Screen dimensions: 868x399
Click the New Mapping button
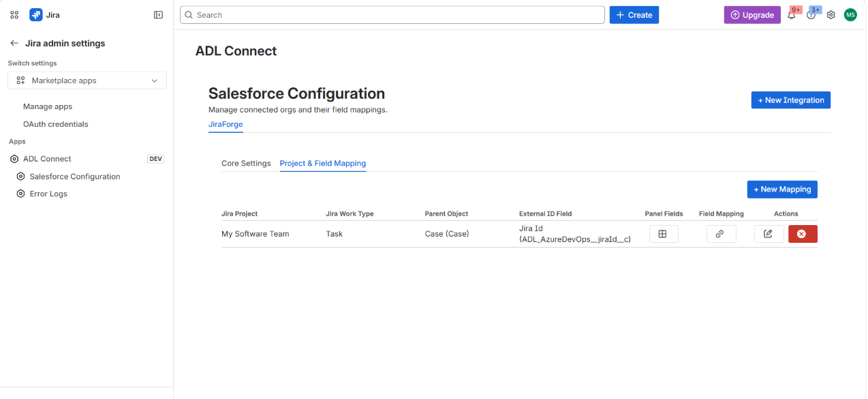[782, 190]
